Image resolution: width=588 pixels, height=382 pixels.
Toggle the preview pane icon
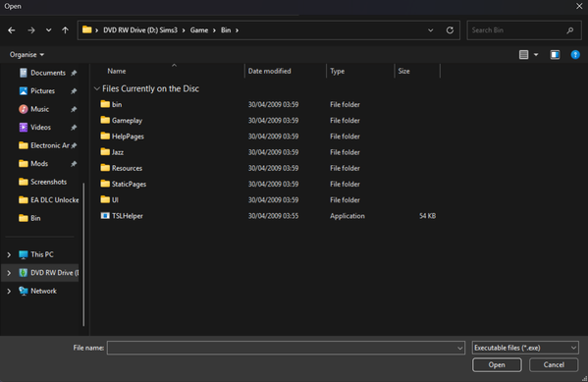click(555, 55)
